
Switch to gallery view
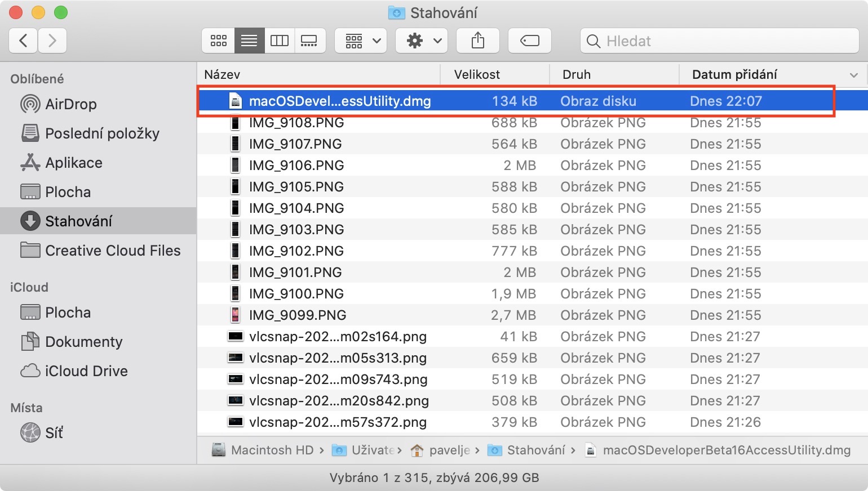pyautogui.click(x=309, y=41)
